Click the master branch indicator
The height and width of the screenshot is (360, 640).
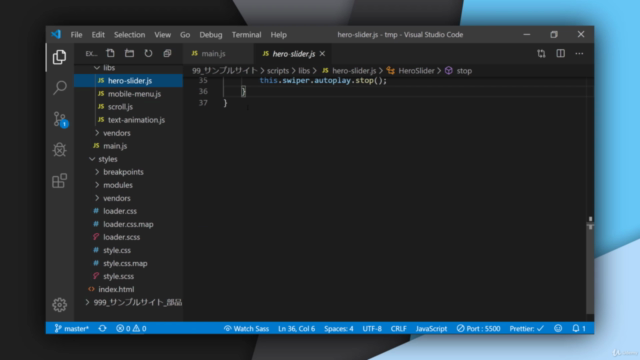tap(71, 328)
